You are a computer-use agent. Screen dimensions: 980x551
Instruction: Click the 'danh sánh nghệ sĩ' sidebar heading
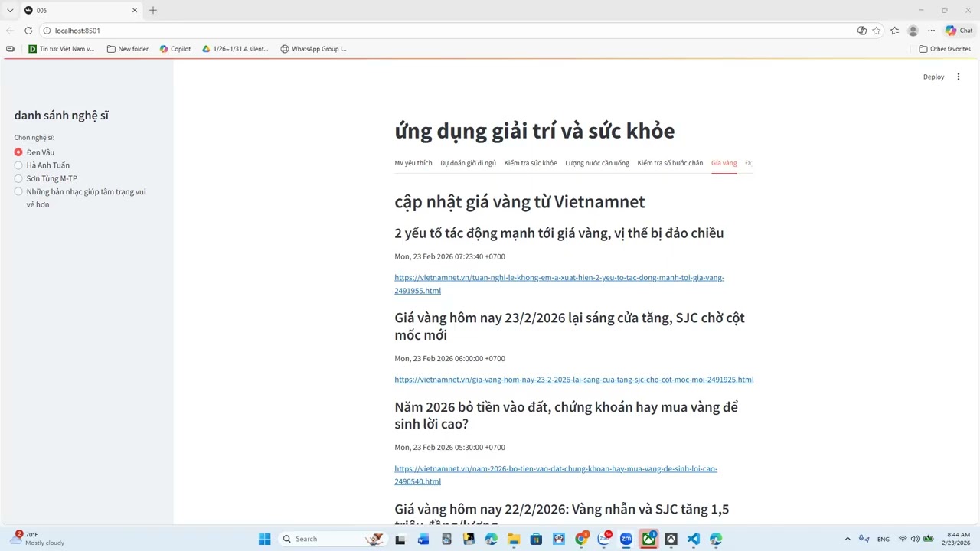(x=61, y=116)
